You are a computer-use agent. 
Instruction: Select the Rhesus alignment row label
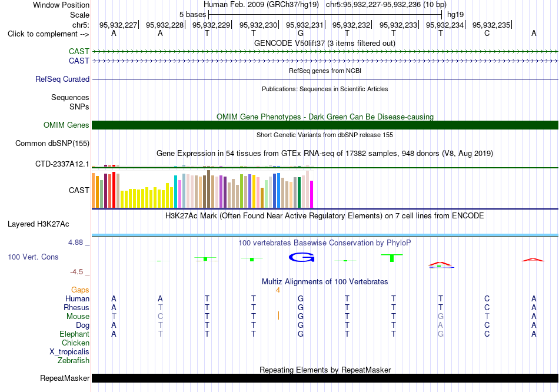pyautogui.click(x=76, y=307)
